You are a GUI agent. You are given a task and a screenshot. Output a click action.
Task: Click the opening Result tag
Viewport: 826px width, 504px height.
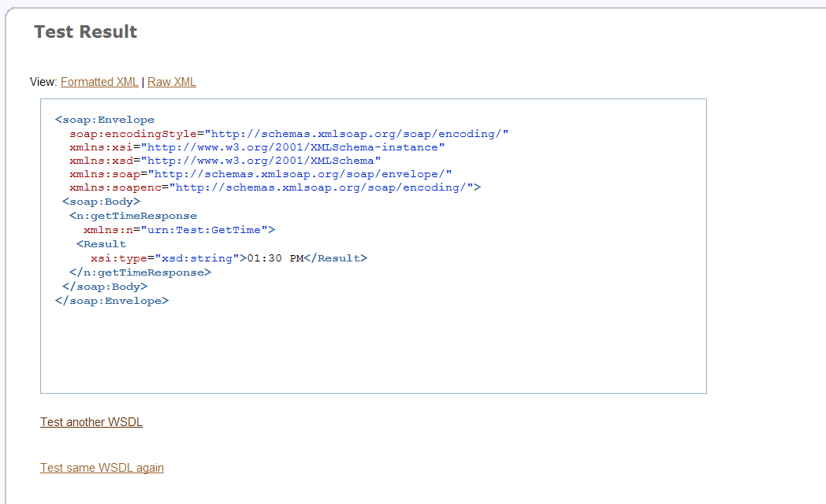(101, 245)
